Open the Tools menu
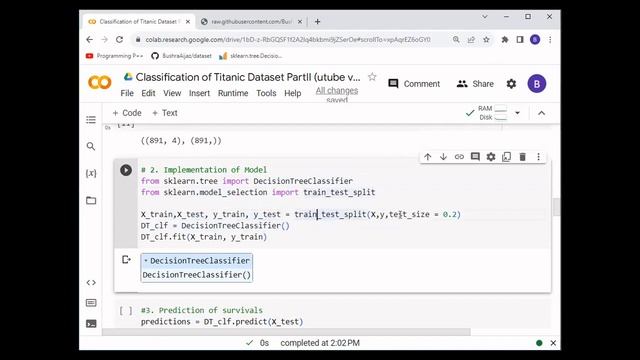The image size is (640, 360). pos(266,93)
